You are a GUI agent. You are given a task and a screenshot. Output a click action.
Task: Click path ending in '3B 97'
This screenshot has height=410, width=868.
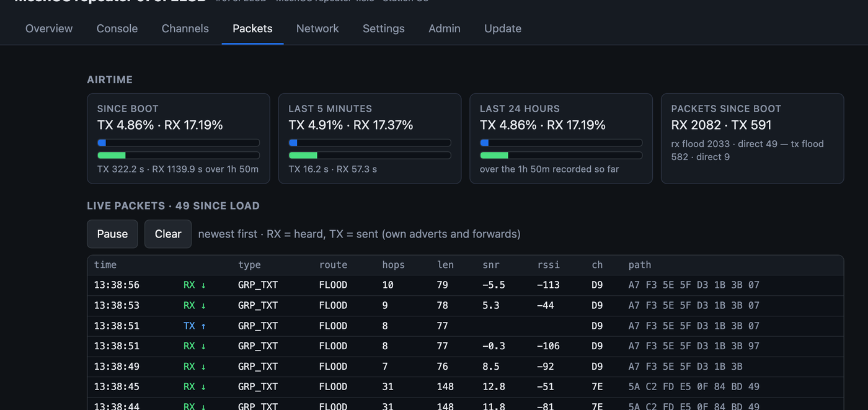tap(694, 346)
